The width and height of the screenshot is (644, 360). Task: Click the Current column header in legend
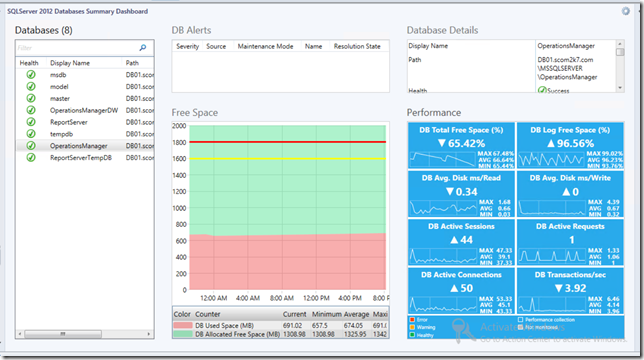click(x=294, y=314)
